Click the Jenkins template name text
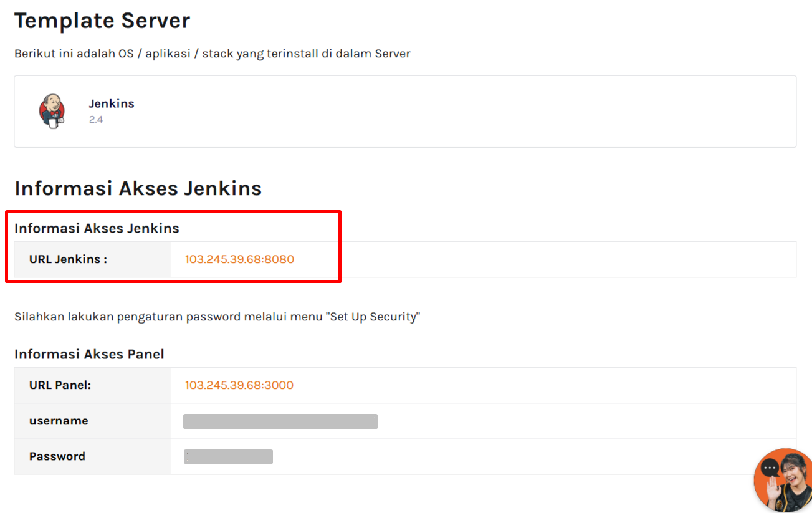812x513 pixels. tap(112, 103)
